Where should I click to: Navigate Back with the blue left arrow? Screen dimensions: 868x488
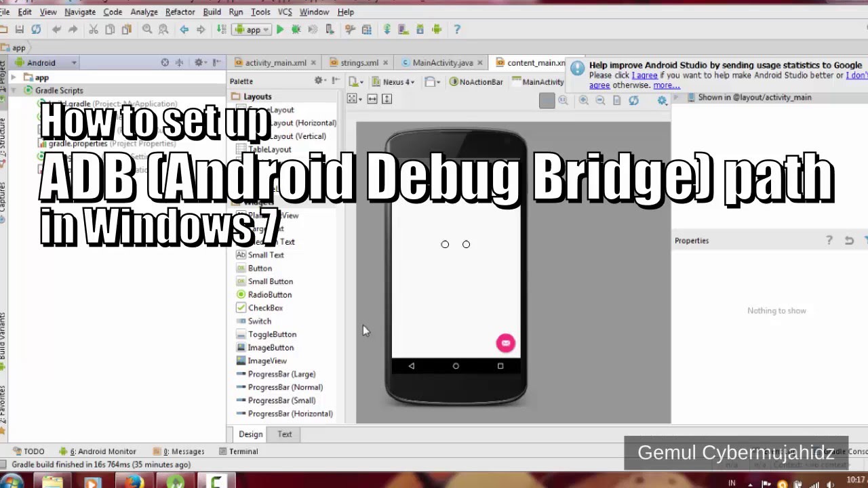(184, 29)
